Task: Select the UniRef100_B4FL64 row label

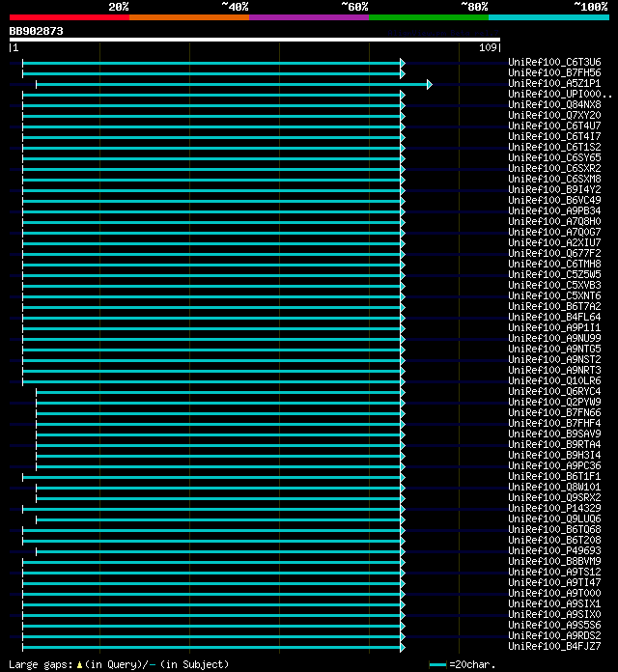Action: (x=554, y=317)
